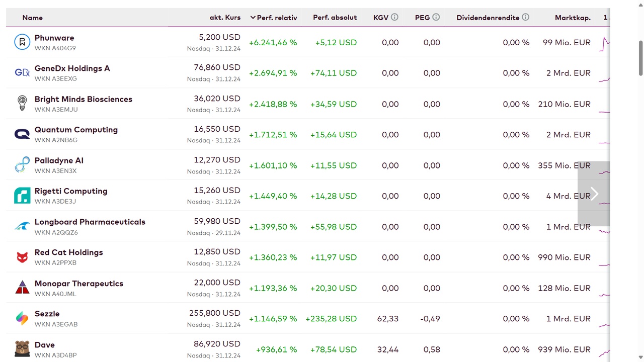Select GeneDx performance +2.694,91 %

point(273,73)
